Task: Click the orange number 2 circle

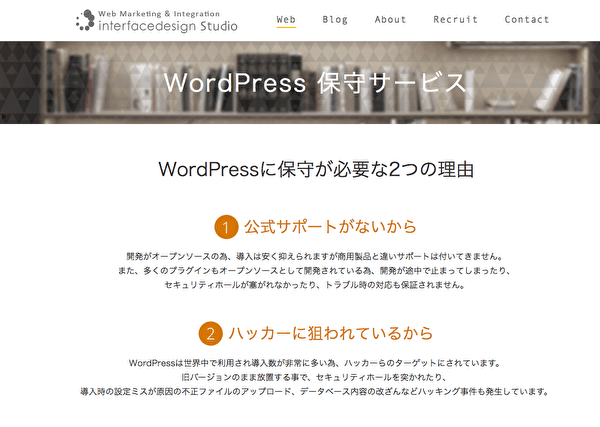Action: (x=210, y=334)
